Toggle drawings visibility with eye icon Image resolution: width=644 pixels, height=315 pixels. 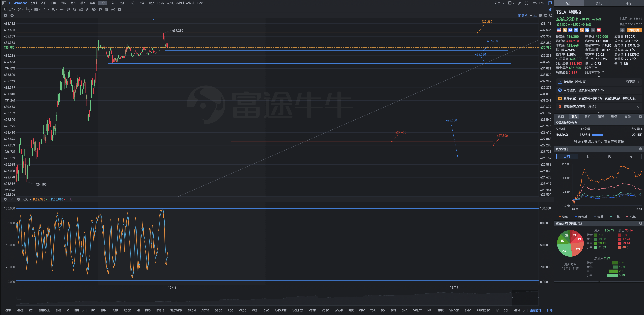pos(94,9)
